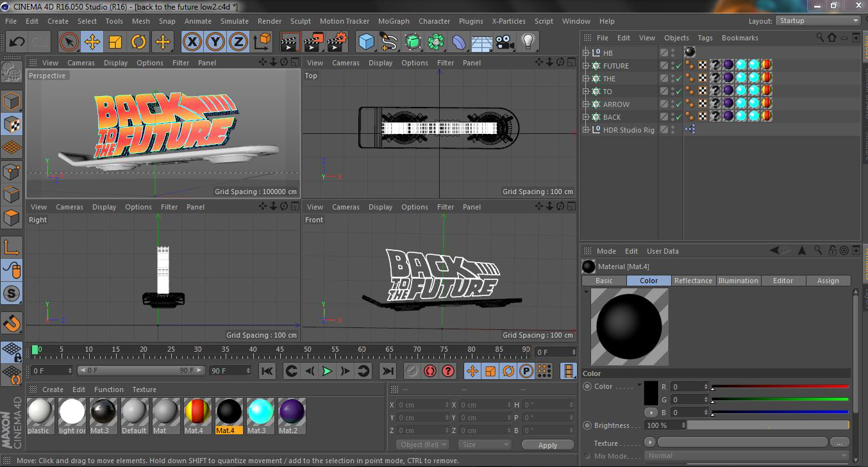Viewport: 868px width, 467px height.
Task: Play the animation forward
Action: coord(328,371)
